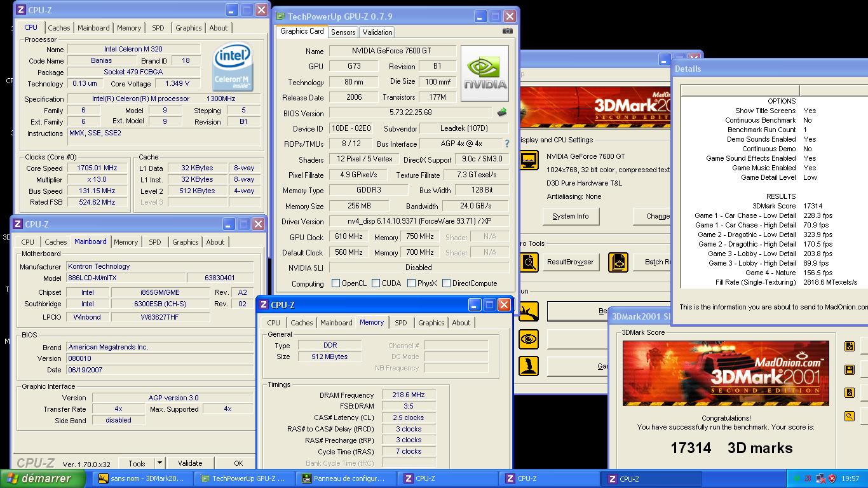This screenshot has height=488, width=868.
Task: Click the 3DMark2001 MadOnion banner in the score window
Action: coord(726,373)
